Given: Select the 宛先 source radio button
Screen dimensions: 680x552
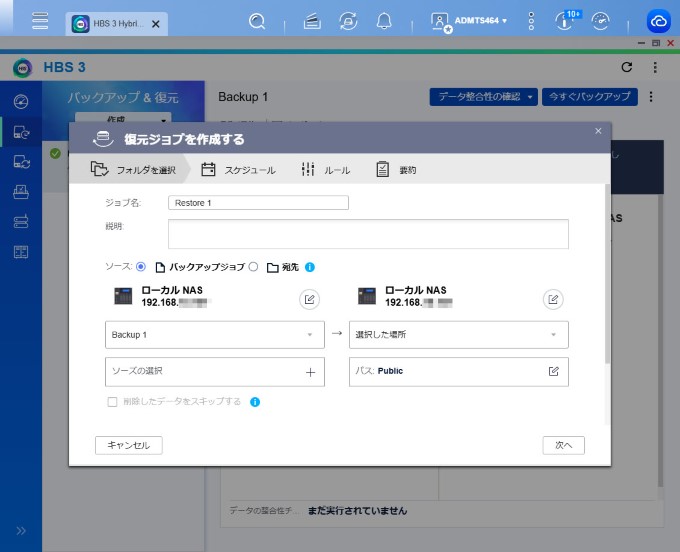Looking at the screenshot, I should (254, 267).
